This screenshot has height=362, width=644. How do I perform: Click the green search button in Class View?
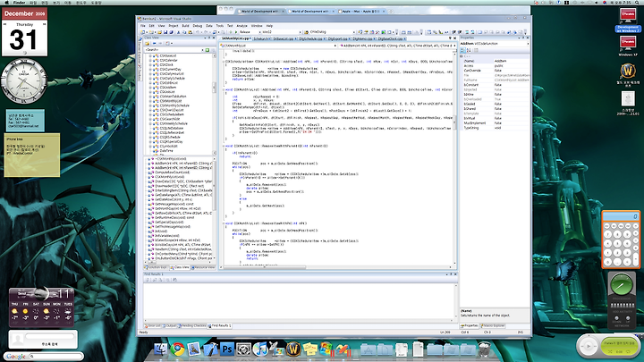(207, 50)
